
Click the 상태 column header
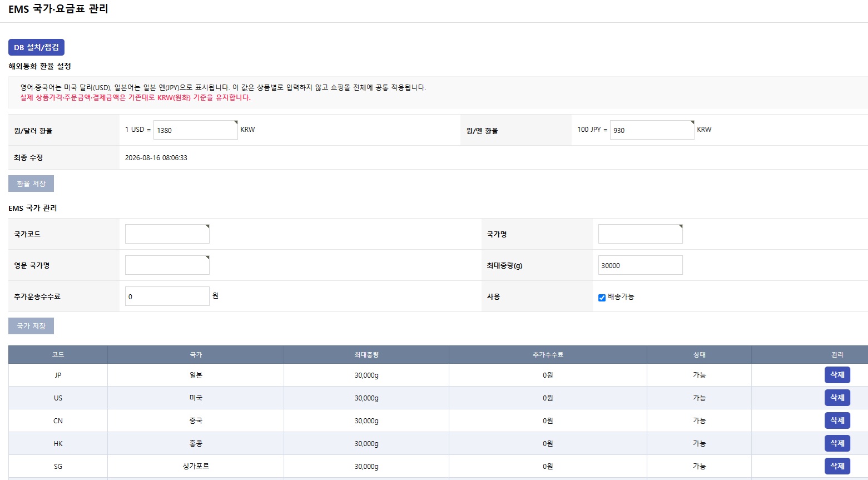click(699, 355)
